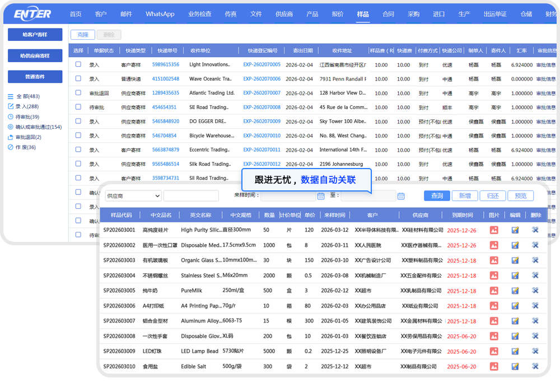Check the row with courier number 546704854
Viewport: 560px width, 392px height.
point(78,136)
